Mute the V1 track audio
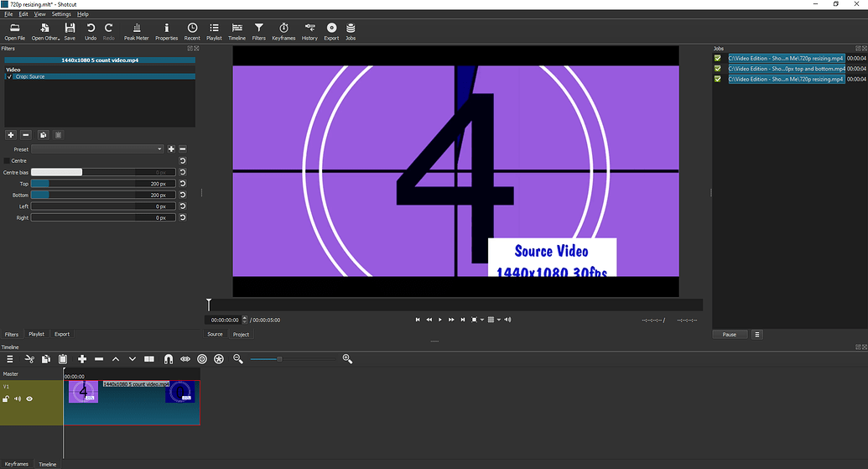The width and height of the screenshot is (868, 469). 18,399
